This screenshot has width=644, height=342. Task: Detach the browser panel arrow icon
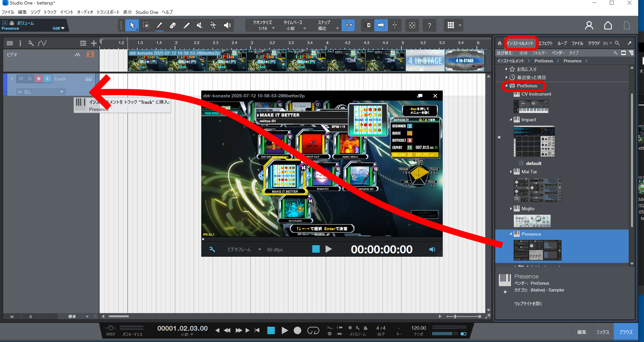coord(629,43)
